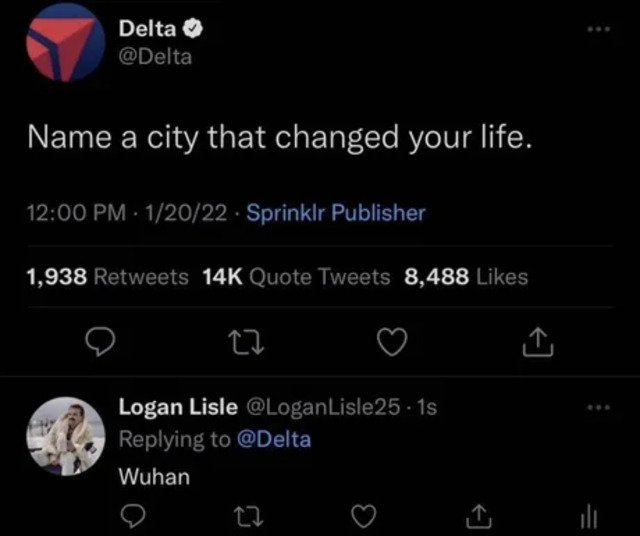This screenshot has width=640, height=536.
Task: Retweet Delta's main tweet
Action: pyautogui.click(x=246, y=344)
